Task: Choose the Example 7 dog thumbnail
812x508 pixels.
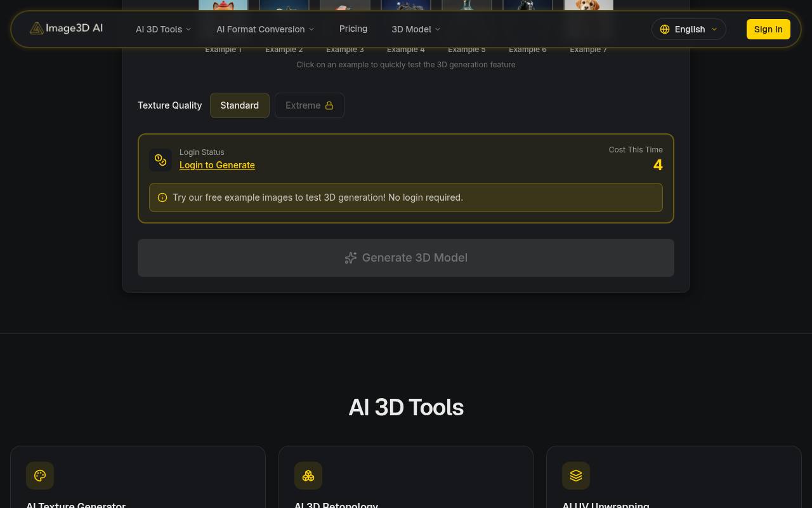Action: [589, 6]
